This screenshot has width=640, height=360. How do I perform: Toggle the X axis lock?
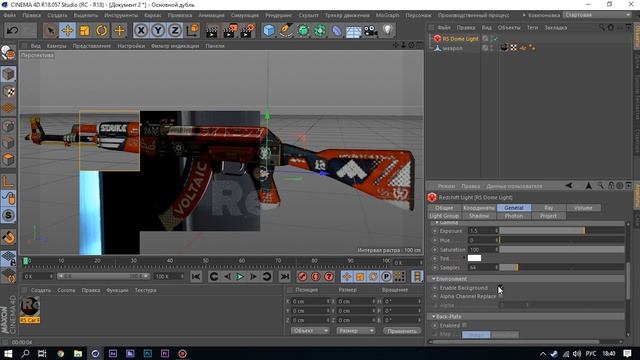141,31
